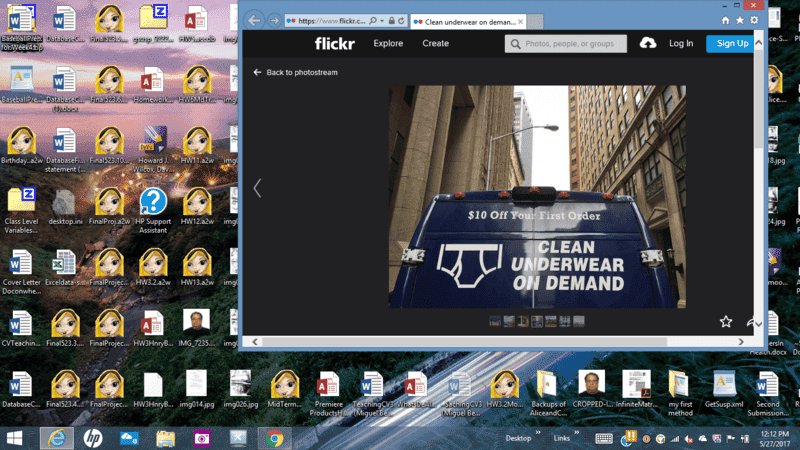
Task: Open browser Favorites star
Action: click(x=740, y=20)
